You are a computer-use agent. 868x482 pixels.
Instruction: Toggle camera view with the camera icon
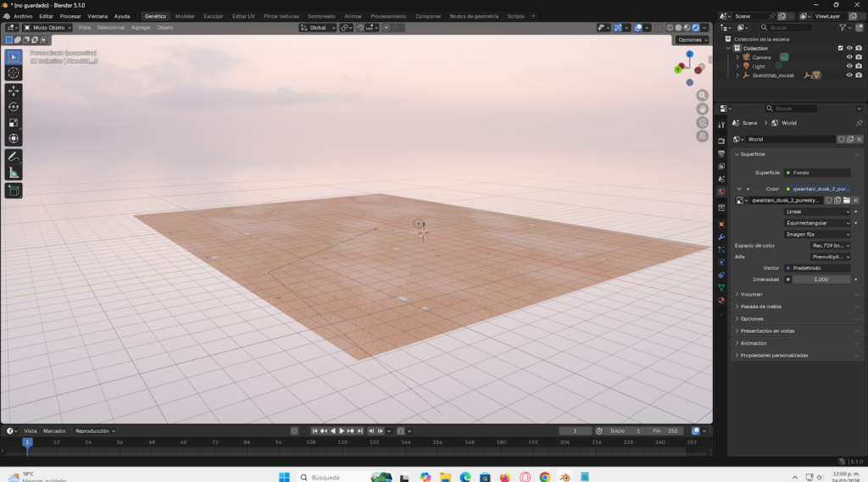702,122
